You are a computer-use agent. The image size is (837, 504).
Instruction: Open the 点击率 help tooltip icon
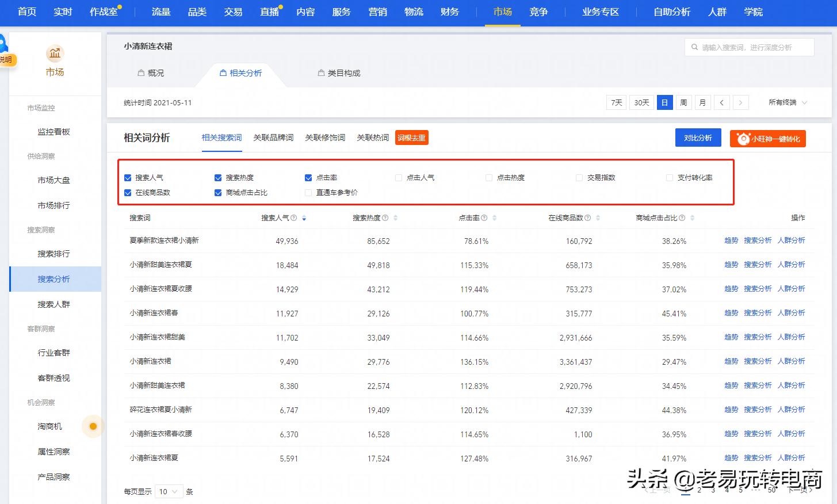coord(484,217)
